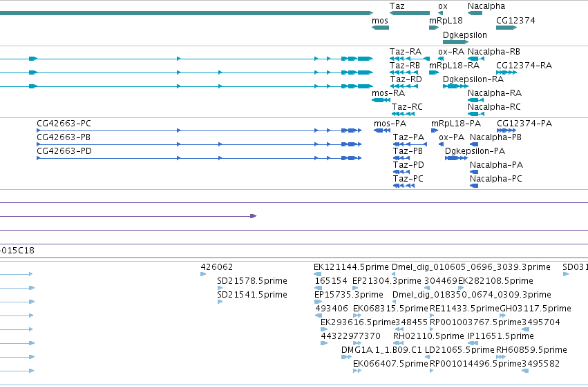Select the mRpL18-RA transcript
The width and height of the screenshot is (588, 388).
(x=434, y=72)
